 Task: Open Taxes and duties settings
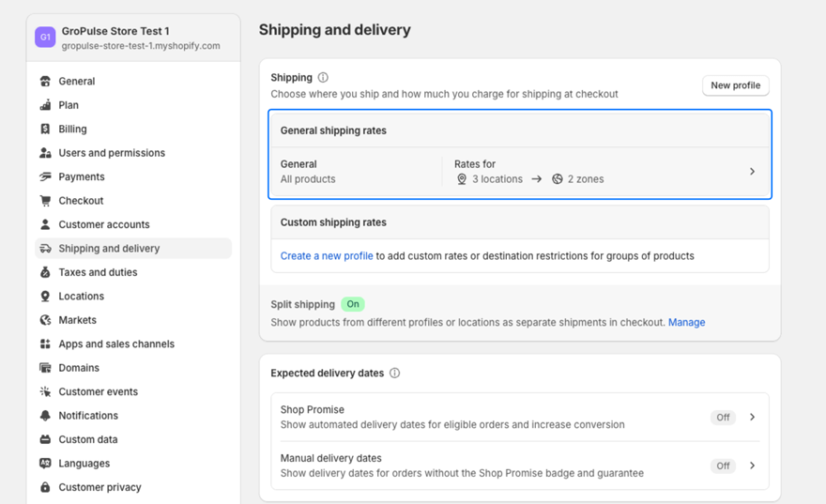(x=98, y=272)
